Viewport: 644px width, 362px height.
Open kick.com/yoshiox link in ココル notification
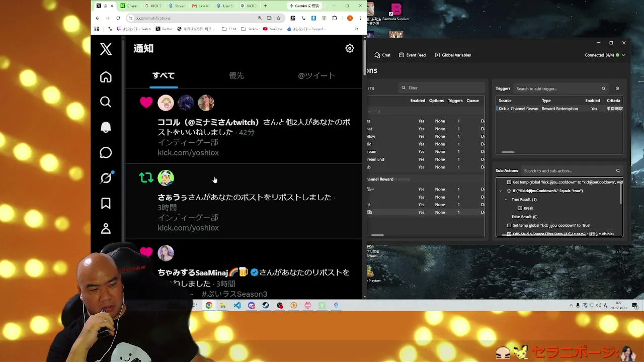(x=188, y=152)
